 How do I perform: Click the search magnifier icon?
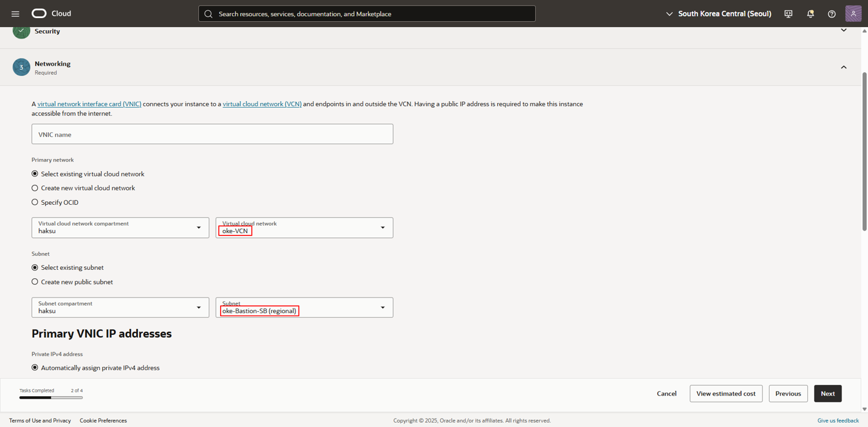209,14
